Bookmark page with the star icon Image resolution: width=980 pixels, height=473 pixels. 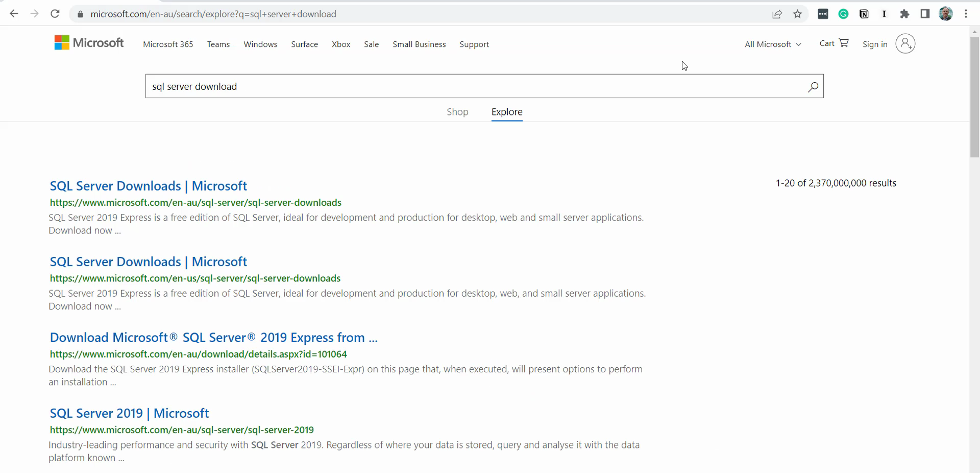click(x=797, y=14)
